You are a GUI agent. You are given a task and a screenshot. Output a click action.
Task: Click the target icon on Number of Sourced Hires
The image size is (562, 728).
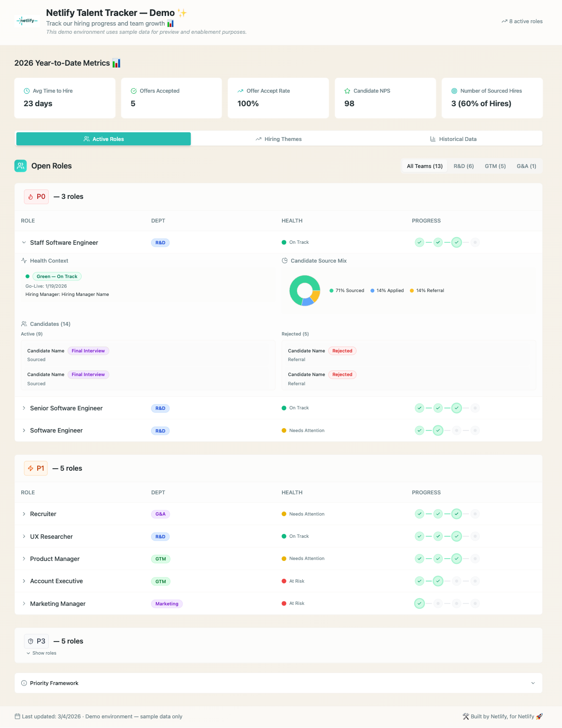(454, 91)
